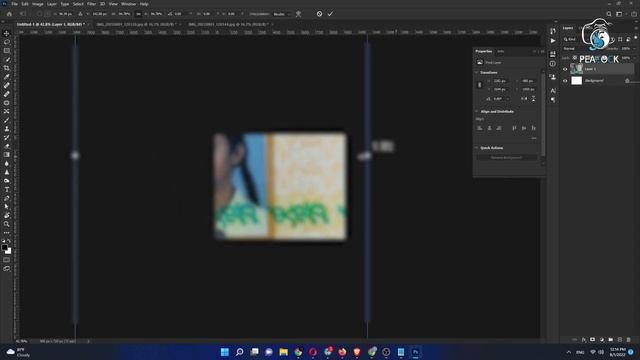The image size is (640, 360).
Task: Switch to the Untitled-1 document tab
Action: tap(51, 24)
